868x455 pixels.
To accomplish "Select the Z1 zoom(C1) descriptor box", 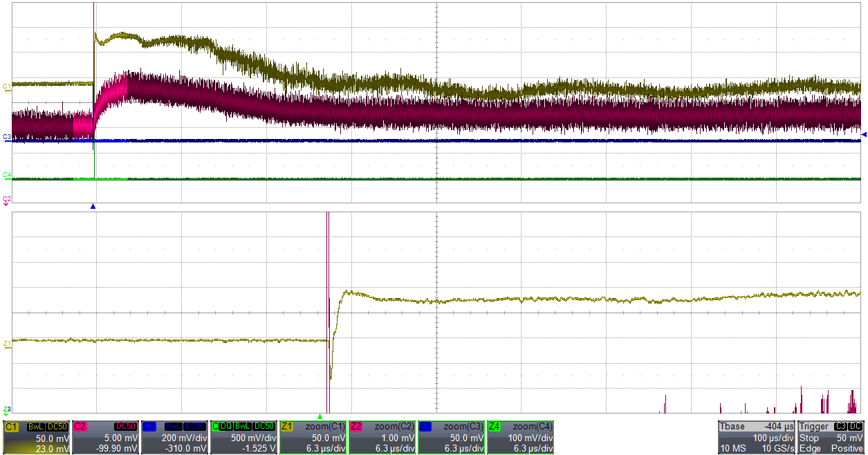I will click(313, 437).
